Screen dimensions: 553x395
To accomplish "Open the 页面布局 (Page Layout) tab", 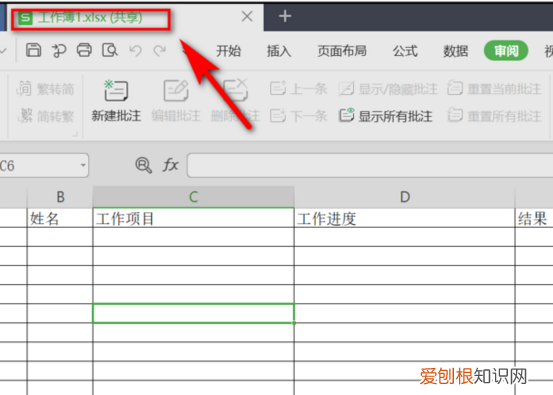I will point(342,51).
